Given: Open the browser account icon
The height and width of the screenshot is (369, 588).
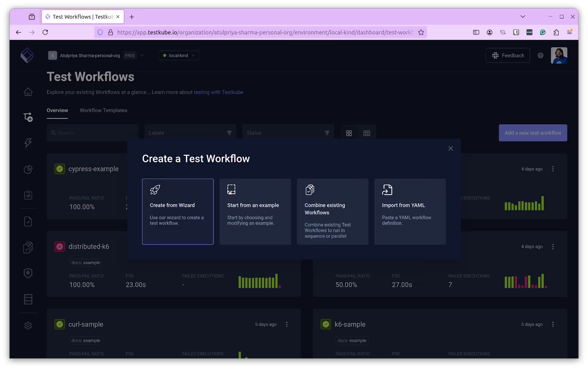Looking at the screenshot, I should [x=490, y=32].
